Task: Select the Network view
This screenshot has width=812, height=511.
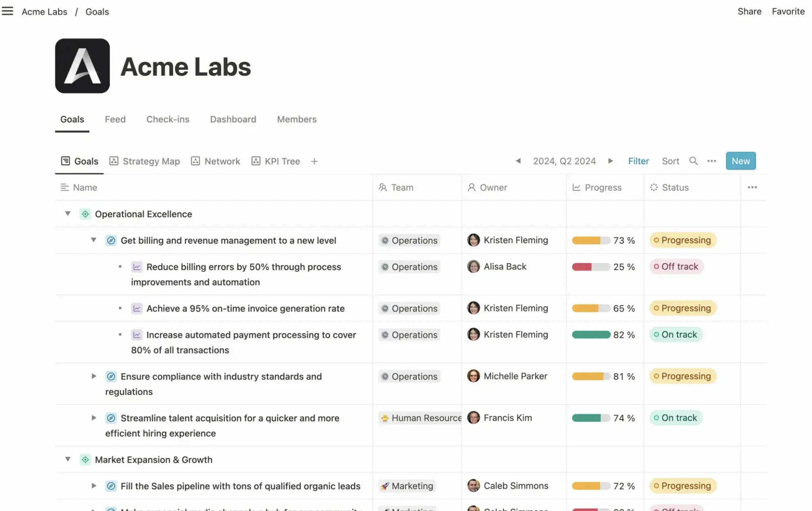Action: [x=215, y=161]
